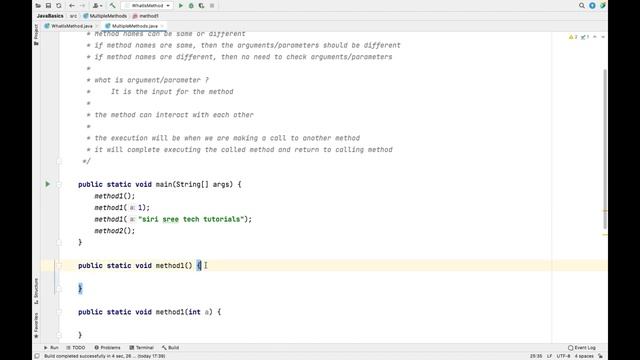Select MultipleMethods.java tab
This screenshot has width=640, height=360.
click(131, 26)
